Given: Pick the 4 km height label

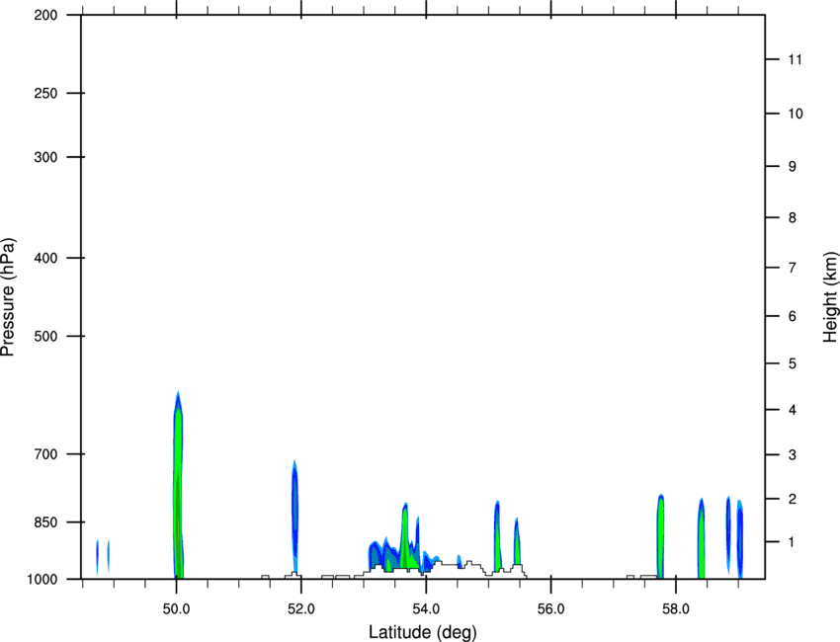Looking at the screenshot, I should coord(793,410).
